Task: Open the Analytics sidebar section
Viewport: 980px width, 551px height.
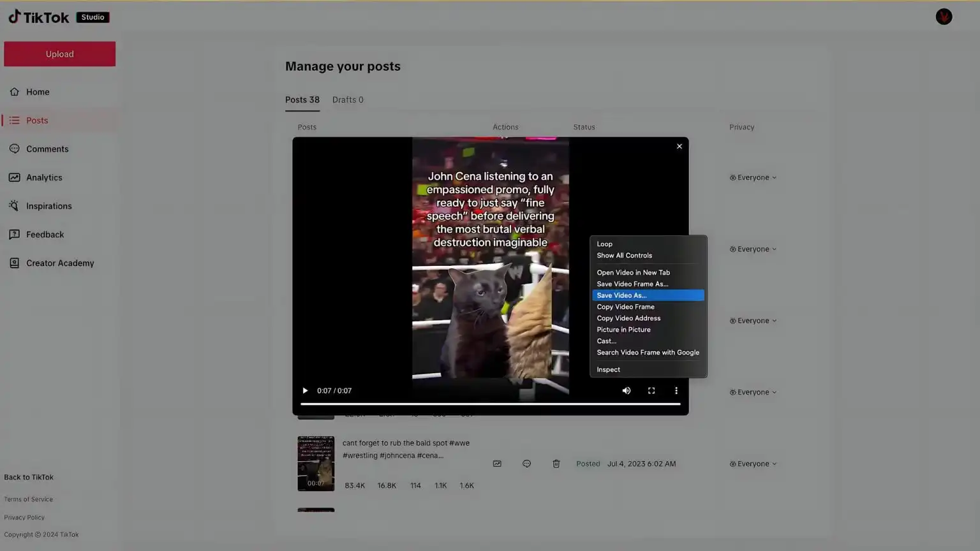Action: (44, 178)
